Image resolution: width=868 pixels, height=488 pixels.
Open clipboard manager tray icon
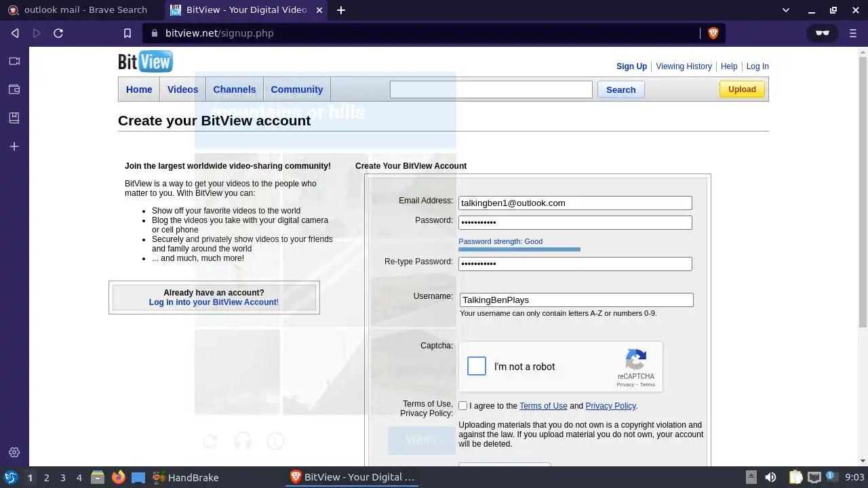tap(795, 477)
